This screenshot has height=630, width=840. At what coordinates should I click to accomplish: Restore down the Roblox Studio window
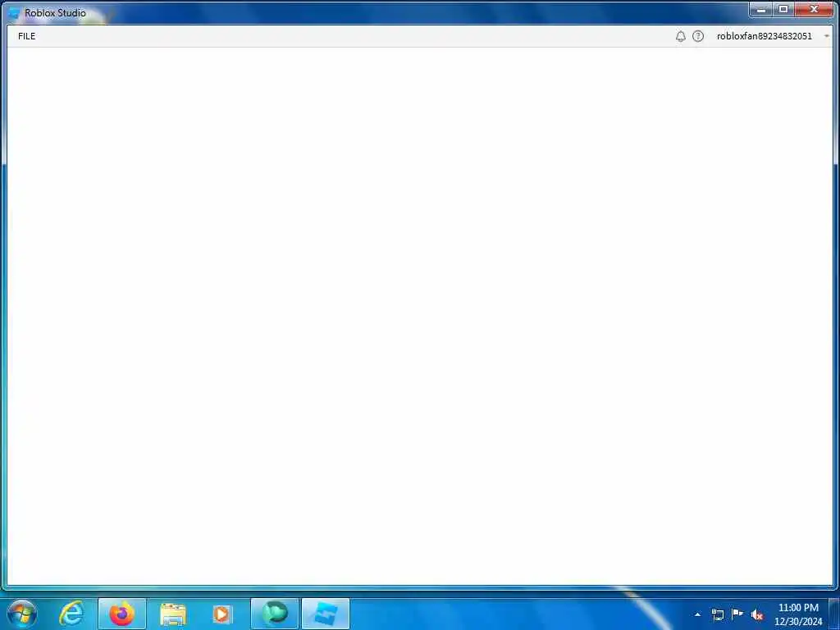pos(783,9)
